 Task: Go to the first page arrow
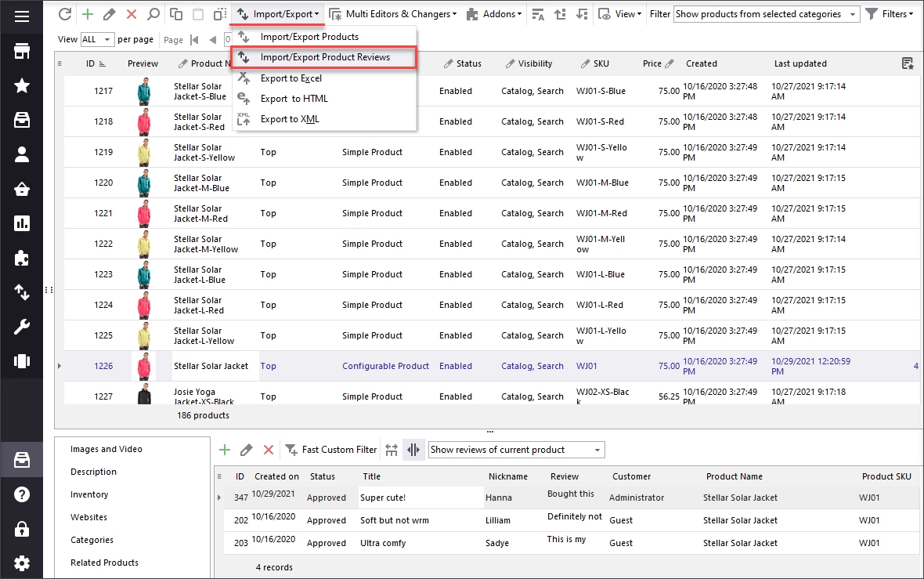point(194,40)
